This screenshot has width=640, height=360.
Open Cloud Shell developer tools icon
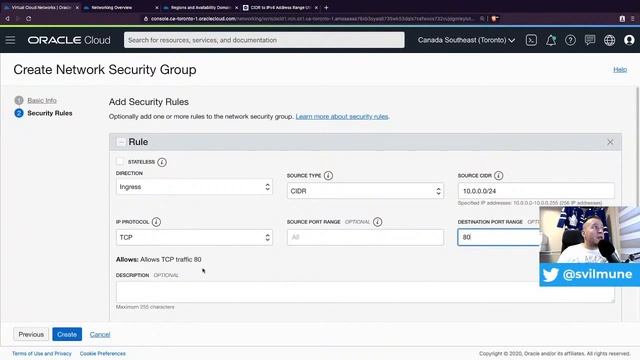click(531, 40)
